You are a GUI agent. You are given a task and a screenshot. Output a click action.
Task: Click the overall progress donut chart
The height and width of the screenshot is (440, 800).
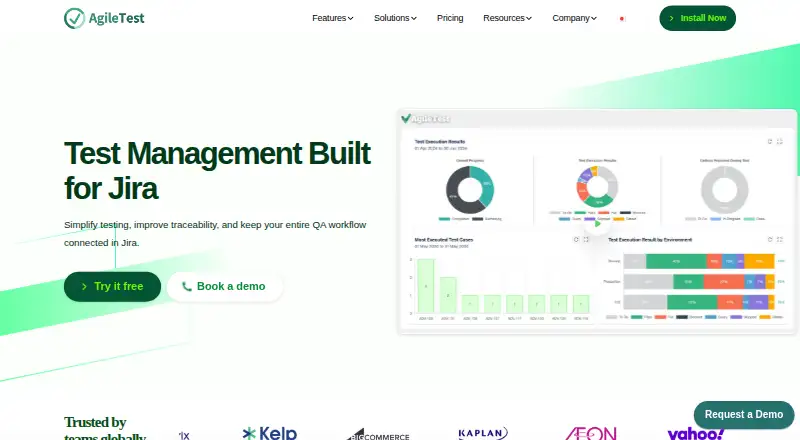click(470, 190)
